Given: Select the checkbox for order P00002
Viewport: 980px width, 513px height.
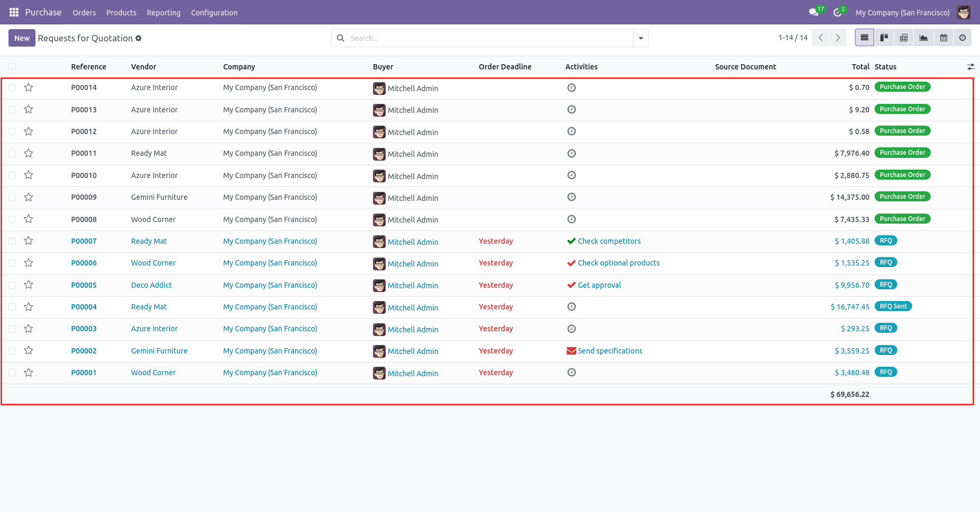Looking at the screenshot, I should pos(12,351).
